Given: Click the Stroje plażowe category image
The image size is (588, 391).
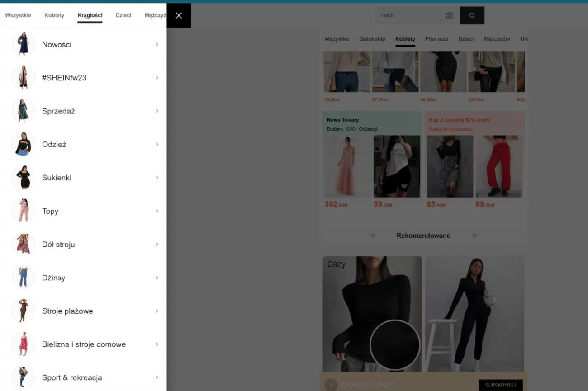Looking at the screenshot, I should tap(23, 311).
